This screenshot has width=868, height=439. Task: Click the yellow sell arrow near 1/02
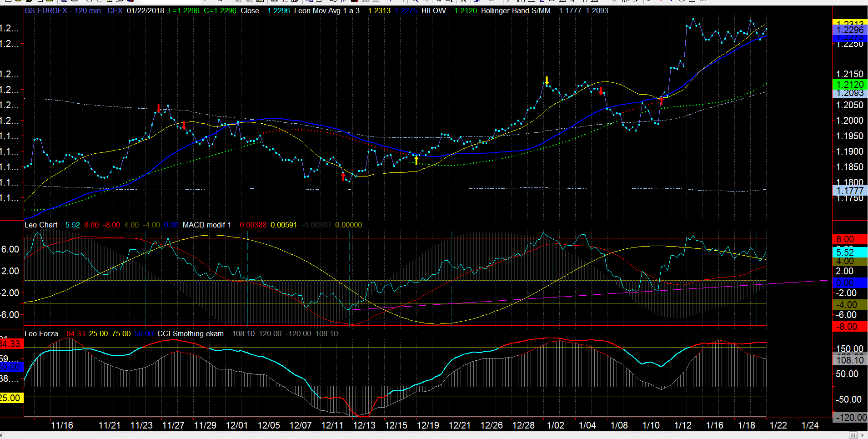click(547, 81)
